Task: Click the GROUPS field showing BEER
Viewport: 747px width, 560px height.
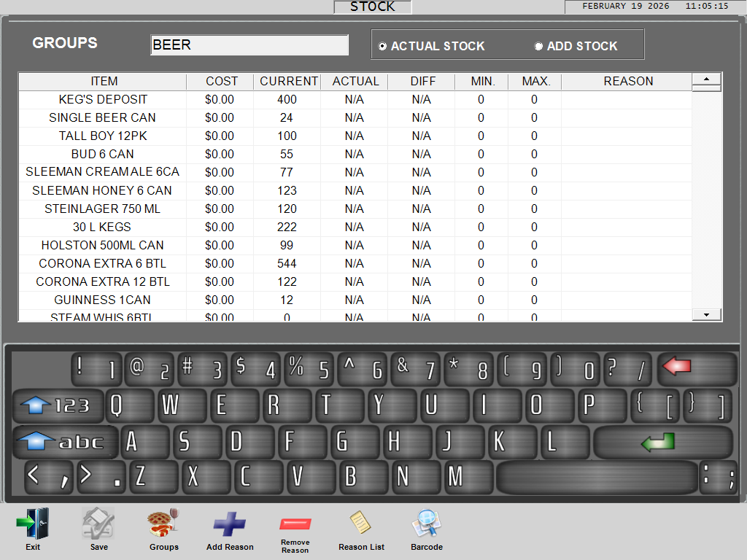Action: point(249,44)
